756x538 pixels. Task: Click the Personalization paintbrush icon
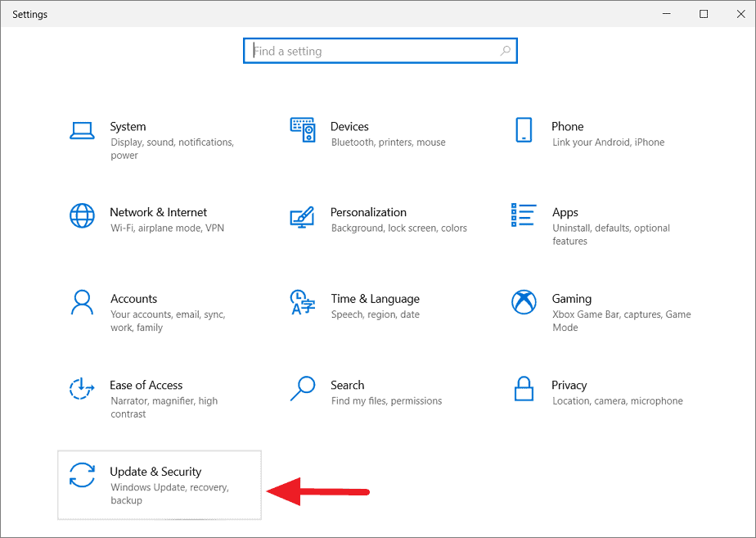click(x=302, y=217)
